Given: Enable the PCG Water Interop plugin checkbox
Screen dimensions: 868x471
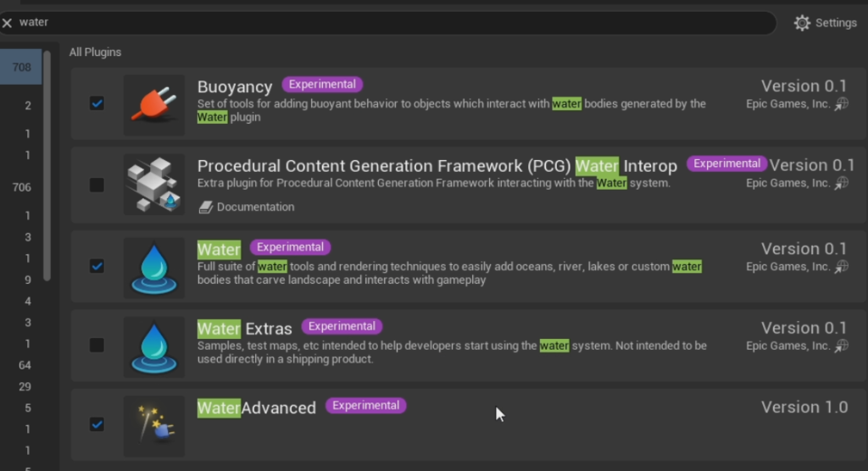Looking at the screenshot, I should coord(97,185).
